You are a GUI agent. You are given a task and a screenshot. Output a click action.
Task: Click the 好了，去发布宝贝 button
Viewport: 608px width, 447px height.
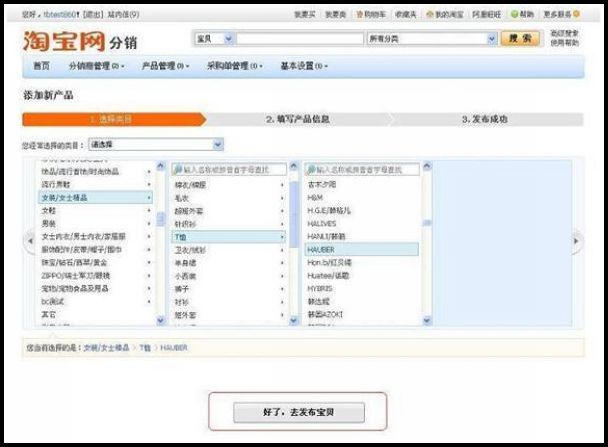click(x=297, y=411)
